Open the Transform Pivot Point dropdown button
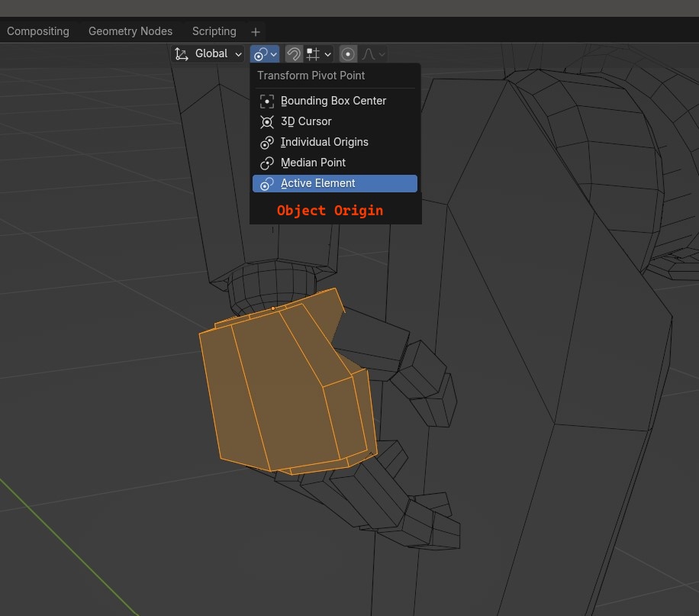 [265, 54]
